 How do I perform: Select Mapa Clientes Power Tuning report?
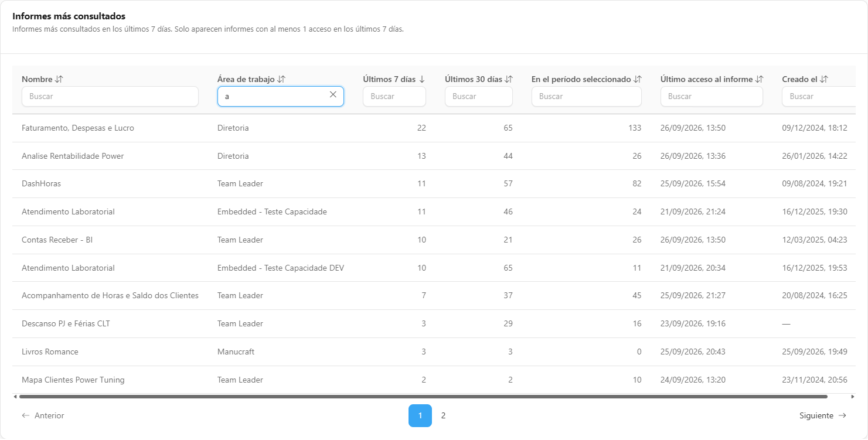click(73, 380)
